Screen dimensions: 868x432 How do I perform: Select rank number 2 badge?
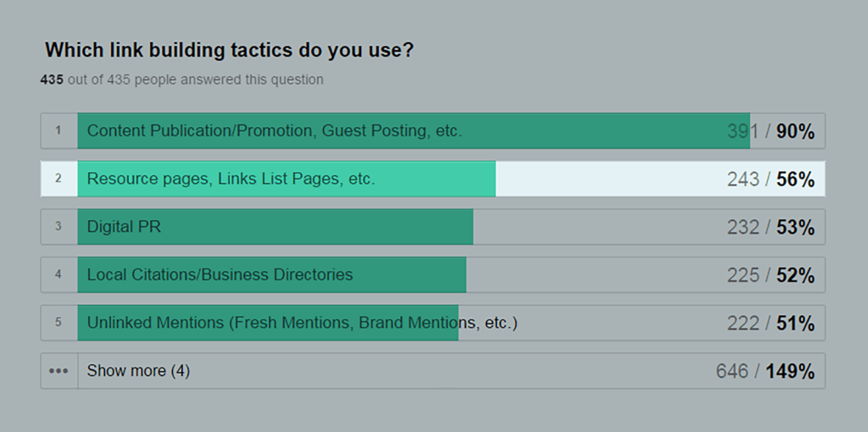click(x=58, y=179)
